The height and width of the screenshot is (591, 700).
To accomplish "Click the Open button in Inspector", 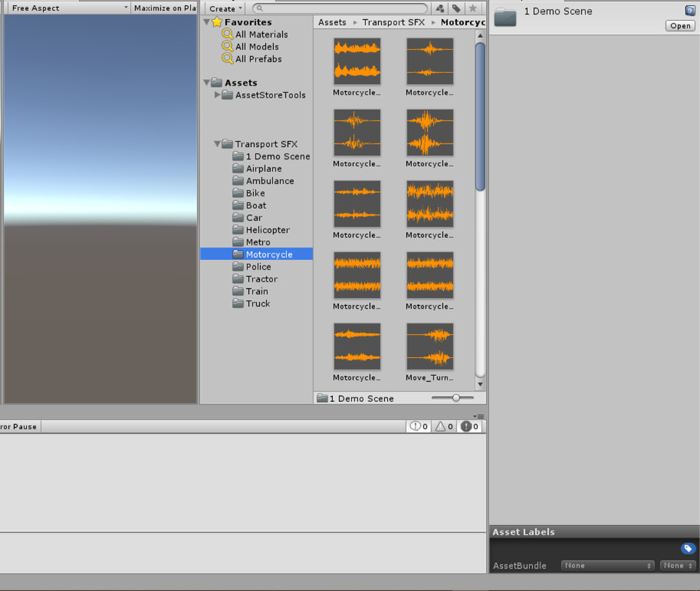I will click(x=680, y=25).
